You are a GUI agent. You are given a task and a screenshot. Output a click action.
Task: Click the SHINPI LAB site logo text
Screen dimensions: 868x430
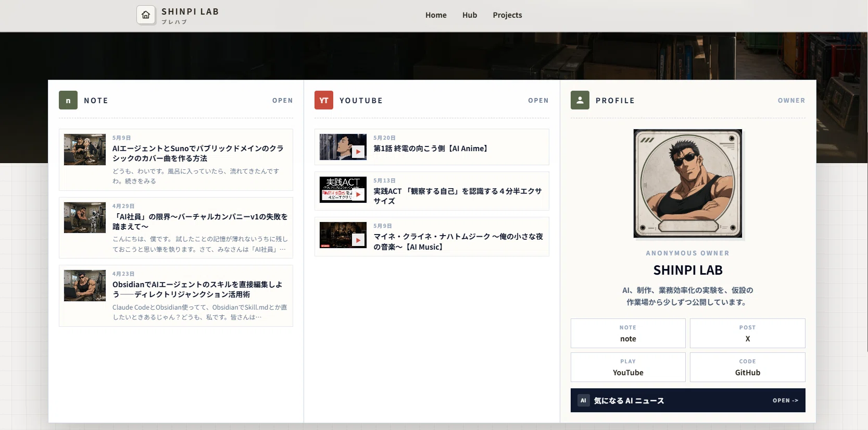(x=190, y=11)
